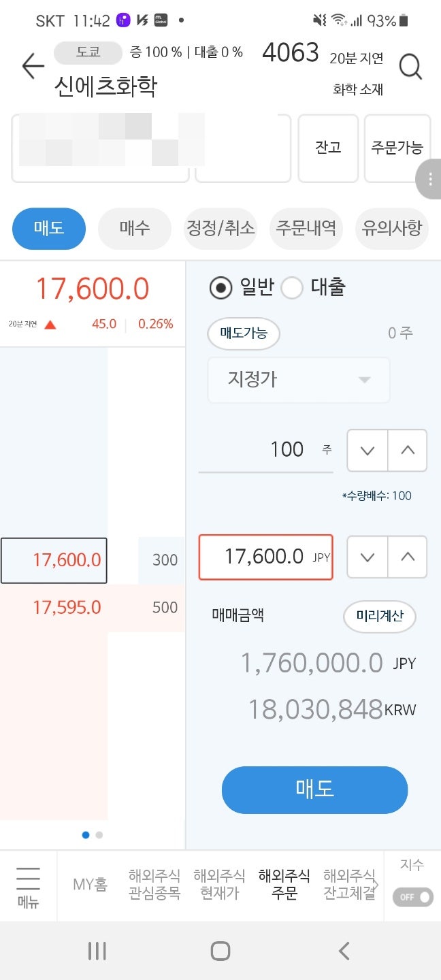Open Android recent apps view
The height and width of the screenshot is (980, 441).
97,951
